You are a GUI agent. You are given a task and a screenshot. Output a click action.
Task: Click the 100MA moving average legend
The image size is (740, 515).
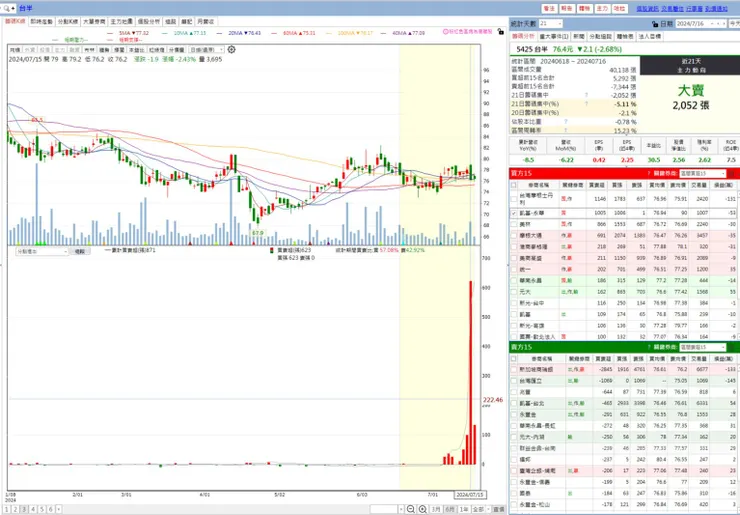tap(355, 33)
